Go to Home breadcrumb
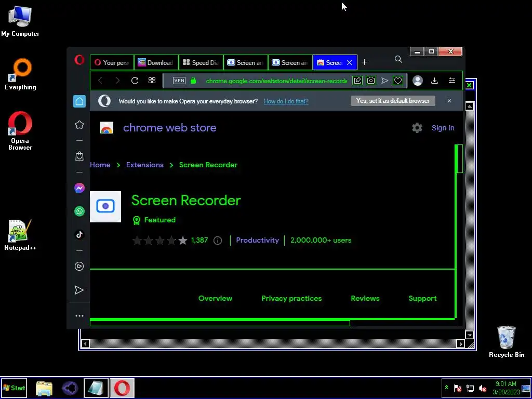532x399 pixels. click(x=100, y=165)
